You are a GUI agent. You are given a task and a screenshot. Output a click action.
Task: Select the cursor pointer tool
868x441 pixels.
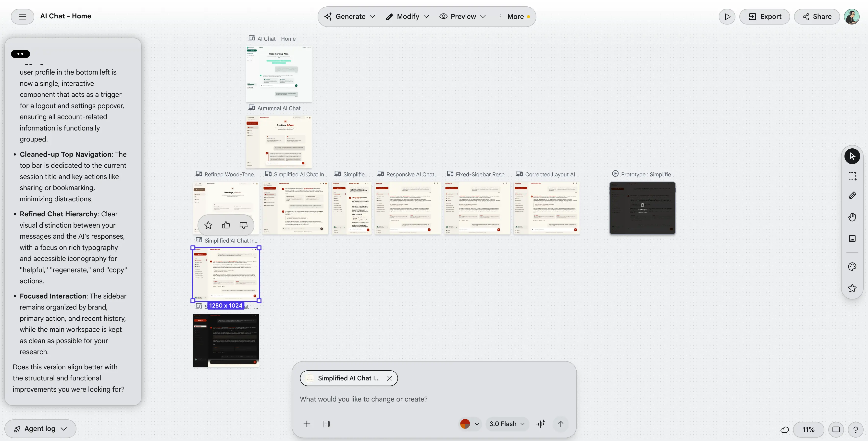pyautogui.click(x=852, y=156)
